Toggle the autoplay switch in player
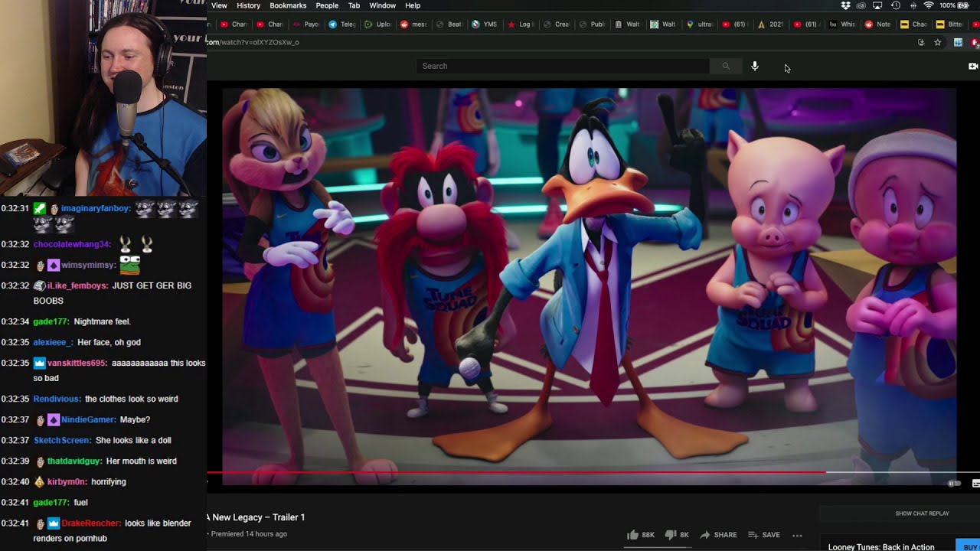Viewport: 980px width, 551px height. (954, 484)
